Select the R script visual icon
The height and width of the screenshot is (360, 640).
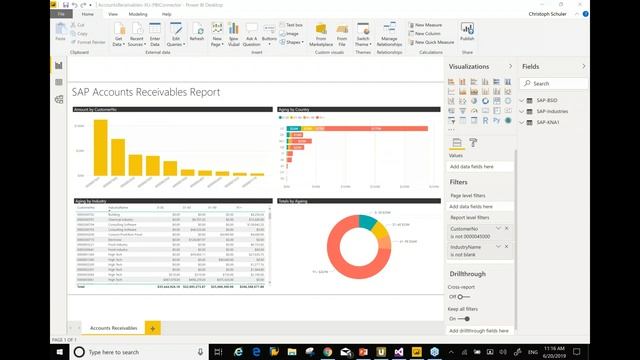tap(485, 120)
